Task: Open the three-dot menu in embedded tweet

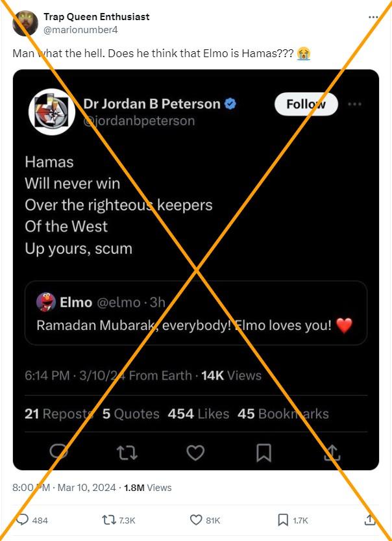Action: pyautogui.click(x=355, y=104)
